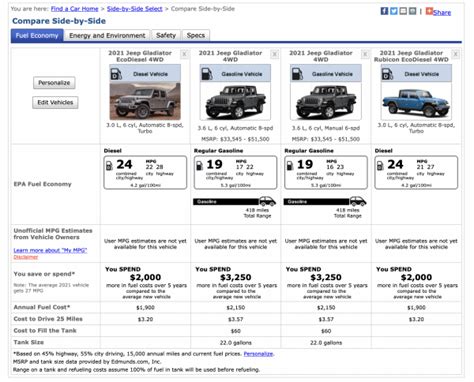
Task: Click the blue Rubicon EcoDiesel photo
Action: 416,101
